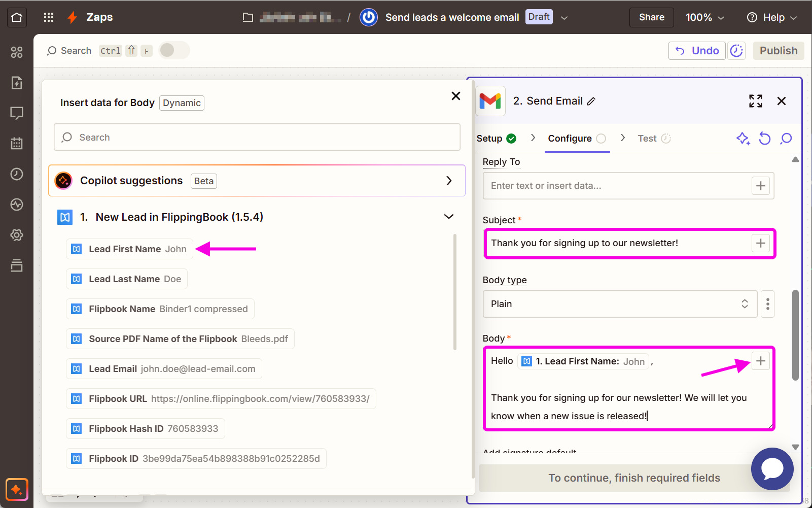Click the plus icon in Subject field
Image resolution: width=812 pixels, height=508 pixels.
[x=761, y=243]
